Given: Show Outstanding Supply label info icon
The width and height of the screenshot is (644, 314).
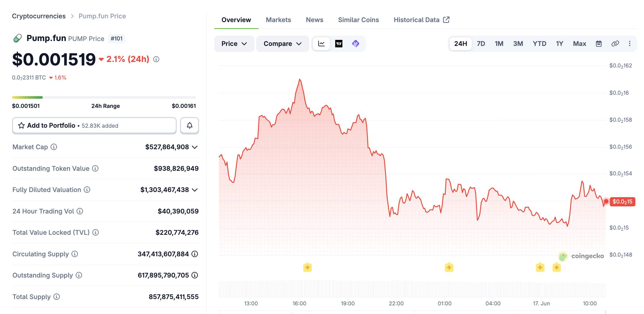Looking at the screenshot, I should coord(79,275).
